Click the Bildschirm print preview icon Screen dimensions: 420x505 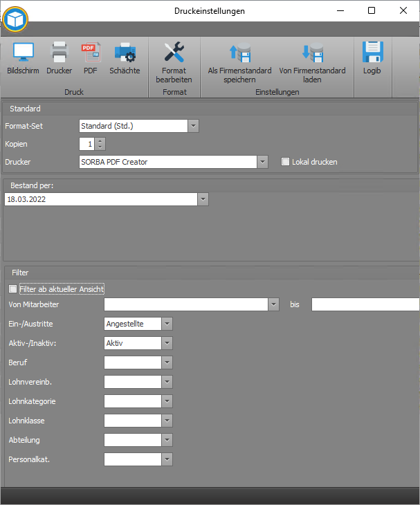[23, 54]
